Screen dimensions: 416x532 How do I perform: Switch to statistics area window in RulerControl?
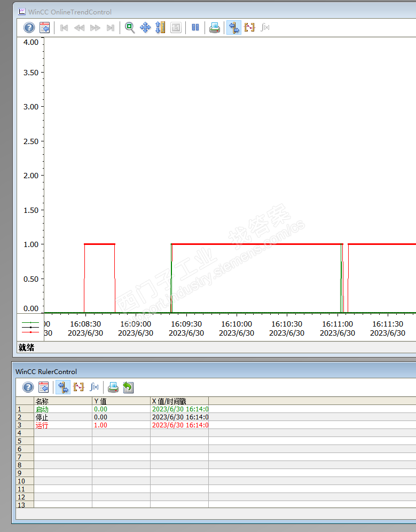click(79, 387)
